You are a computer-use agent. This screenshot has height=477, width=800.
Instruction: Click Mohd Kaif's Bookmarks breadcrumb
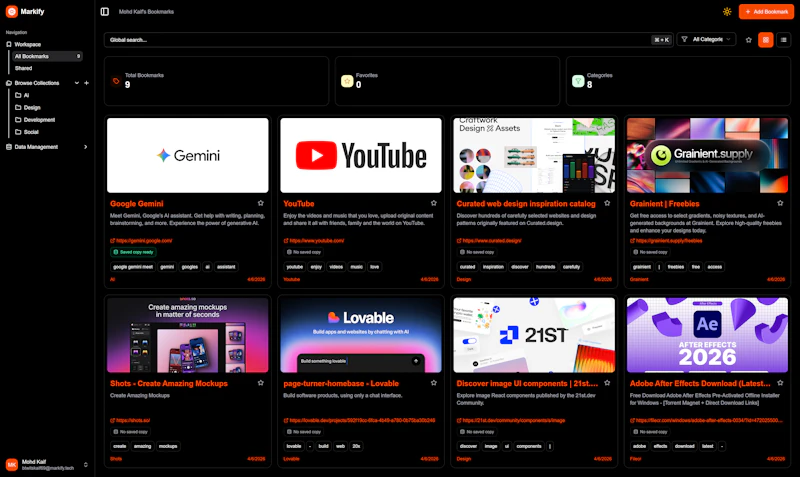(146, 11)
